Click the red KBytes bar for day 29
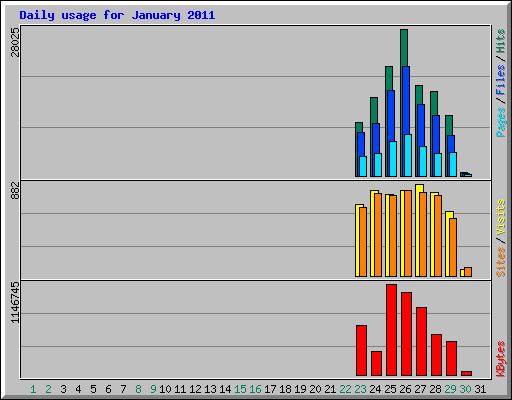The height and width of the screenshot is (400, 512). 452,358
